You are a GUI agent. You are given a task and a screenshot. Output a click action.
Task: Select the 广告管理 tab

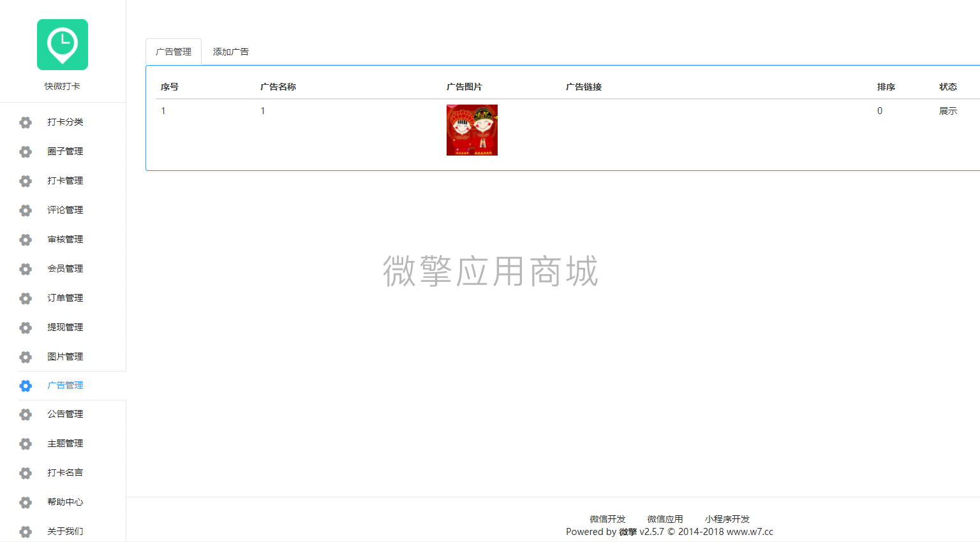(174, 51)
